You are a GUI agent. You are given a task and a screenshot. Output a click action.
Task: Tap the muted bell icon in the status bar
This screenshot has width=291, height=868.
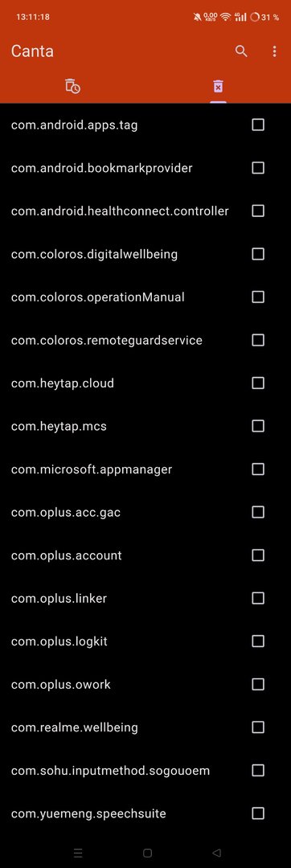click(198, 17)
